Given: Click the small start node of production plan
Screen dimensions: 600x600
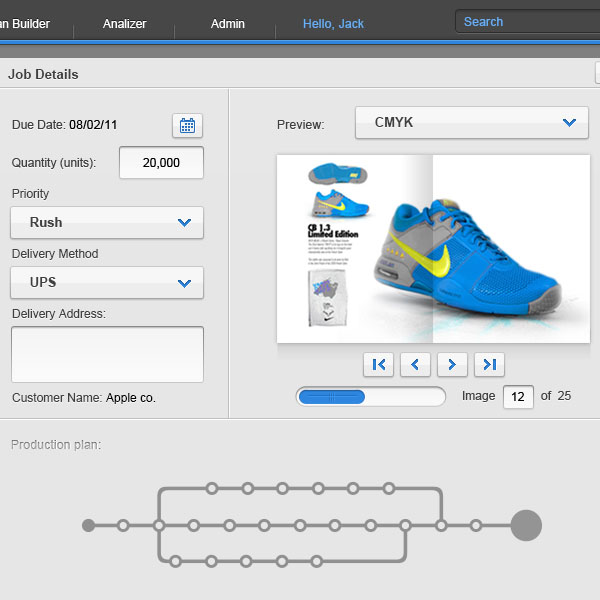Looking at the screenshot, I should [88, 525].
